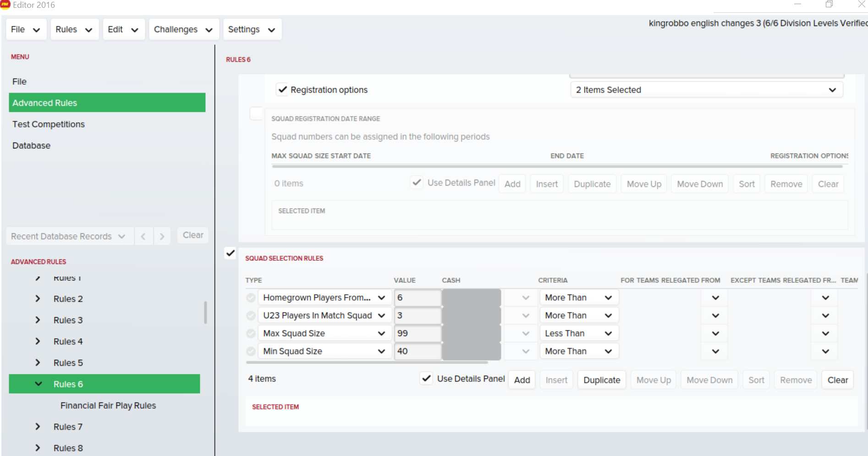868x456 pixels.
Task: Toggle Use Details Panel in registration date range
Action: click(417, 182)
